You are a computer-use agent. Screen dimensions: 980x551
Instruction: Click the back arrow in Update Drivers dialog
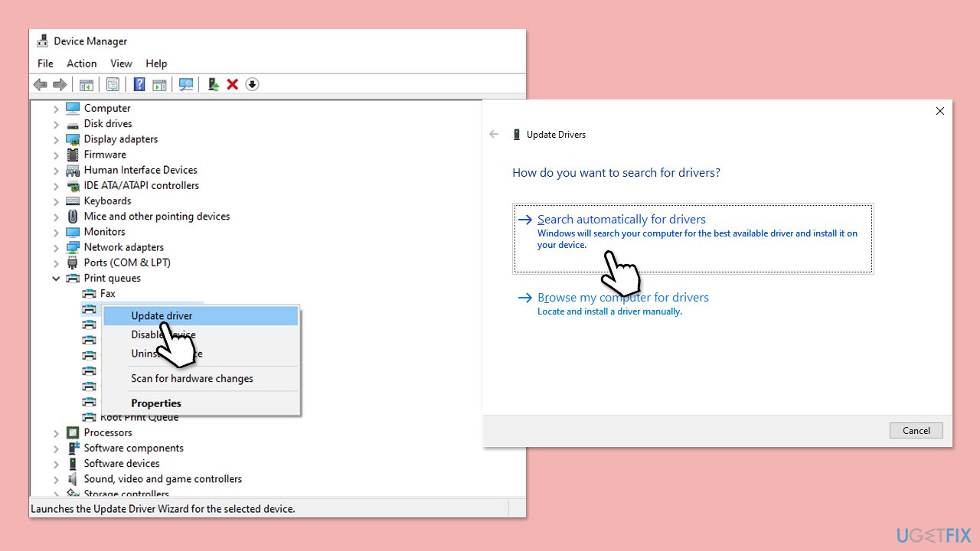pyautogui.click(x=494, y=134)
